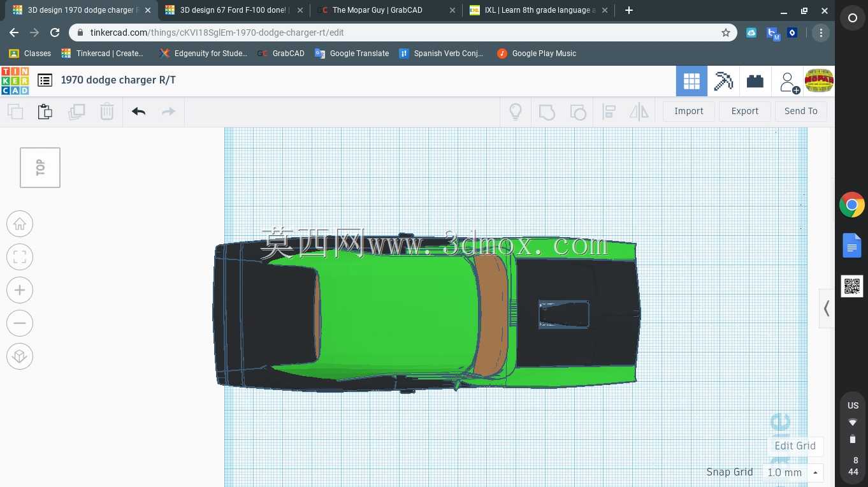Open the user profile avatar
The width and height of the screenshot is (868, 487).
pos(820,81)
